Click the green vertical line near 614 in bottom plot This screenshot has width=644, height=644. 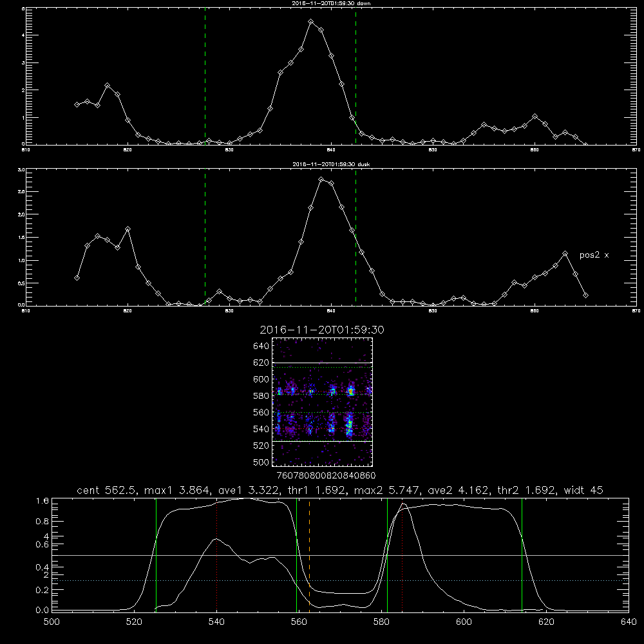(522, 555)
